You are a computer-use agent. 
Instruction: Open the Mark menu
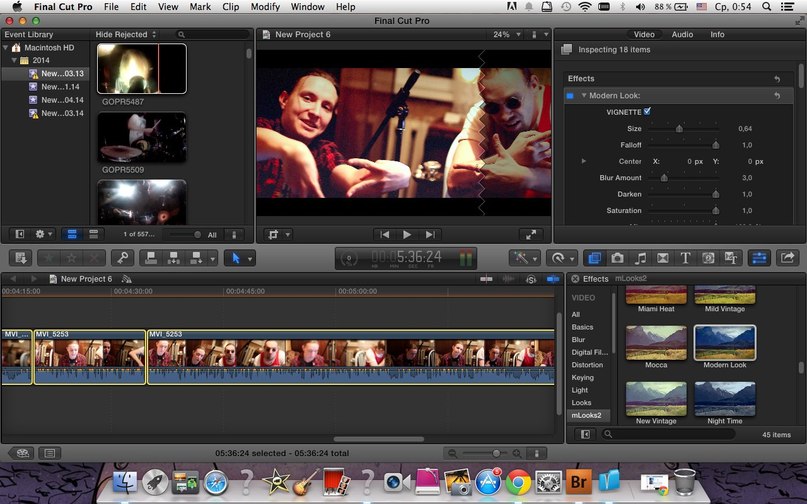[x=200, y=7]
